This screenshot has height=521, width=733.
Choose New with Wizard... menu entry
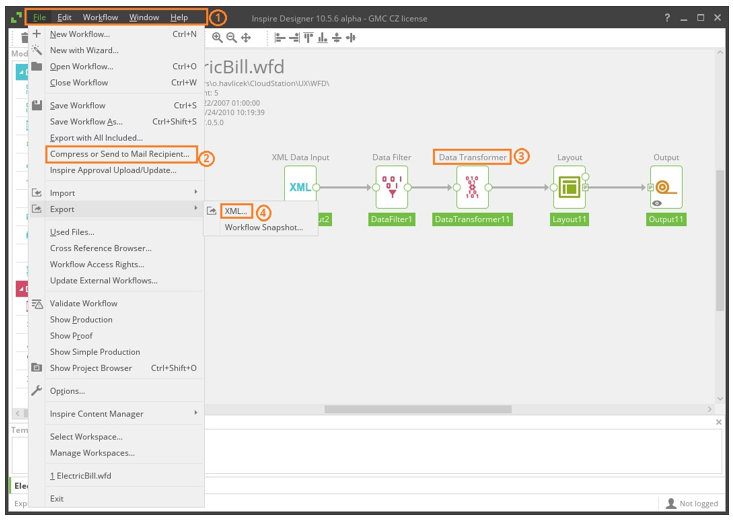pos(116,50)
